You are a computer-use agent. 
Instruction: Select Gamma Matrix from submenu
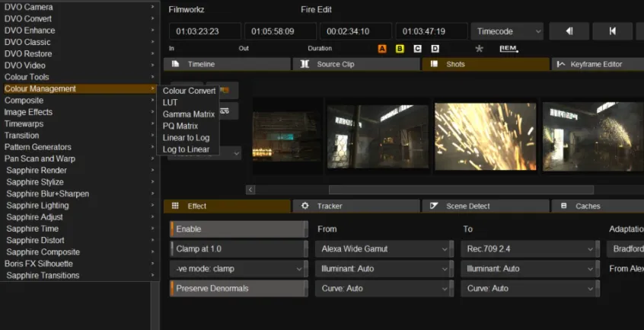[189, 114]
